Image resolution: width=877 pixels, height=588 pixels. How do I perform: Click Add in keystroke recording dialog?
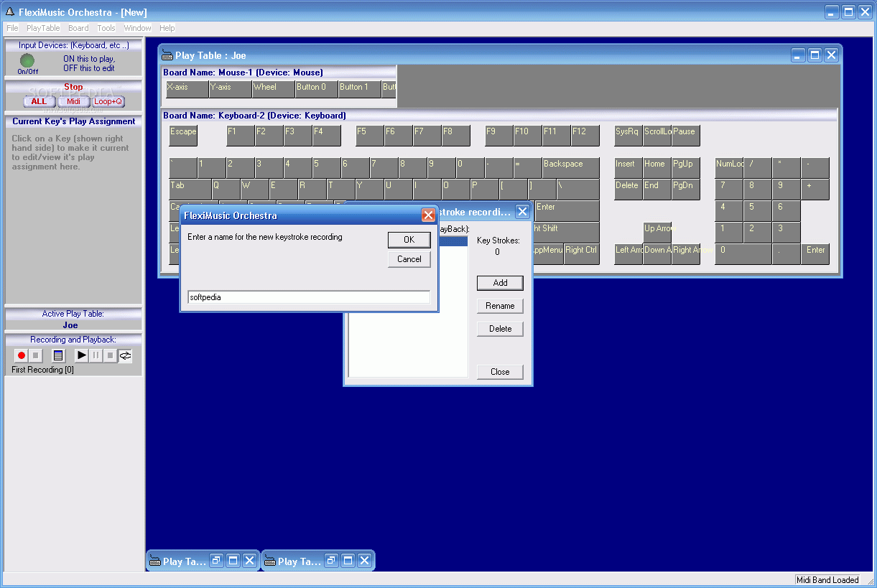tap(500, 283)
